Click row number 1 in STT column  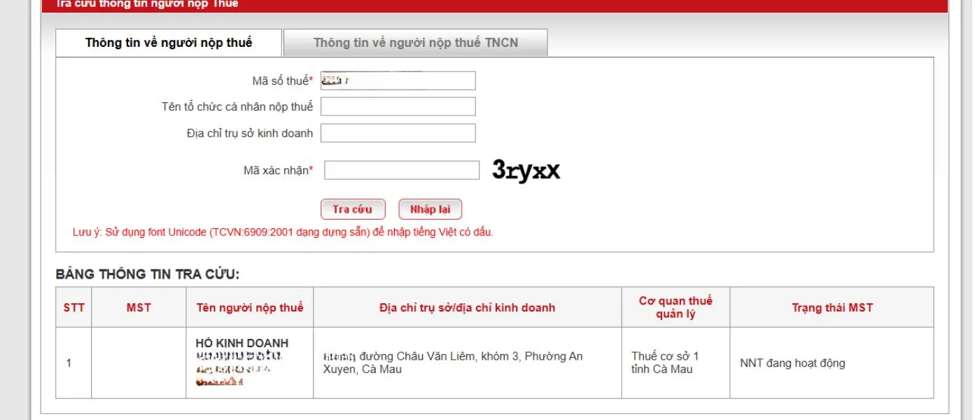69,363
